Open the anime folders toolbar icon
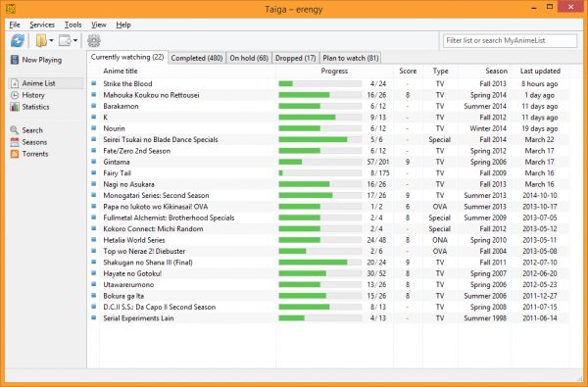588x387 pixels. pos(41,40)
